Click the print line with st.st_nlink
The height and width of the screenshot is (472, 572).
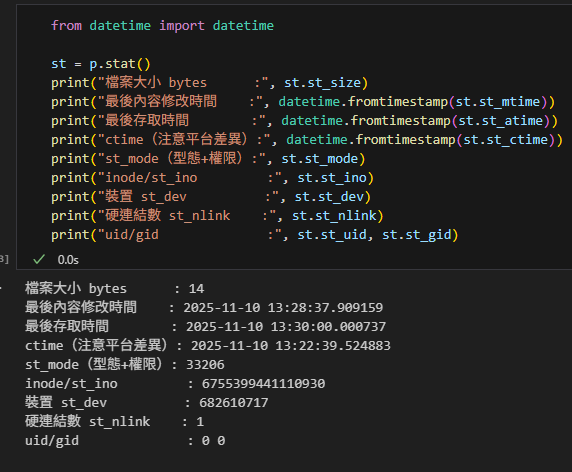(x=217, y=216)
